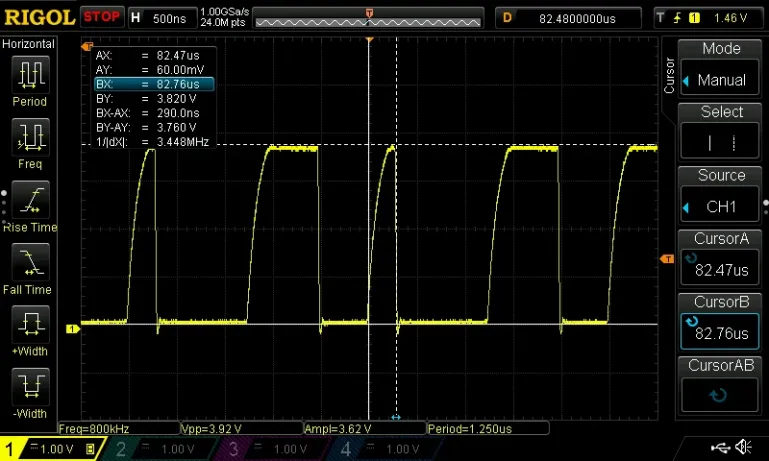Click the Horizontal measurement menu label
Image resolution: width=769 pixels, height=461 pixels.
pos(28,44)
